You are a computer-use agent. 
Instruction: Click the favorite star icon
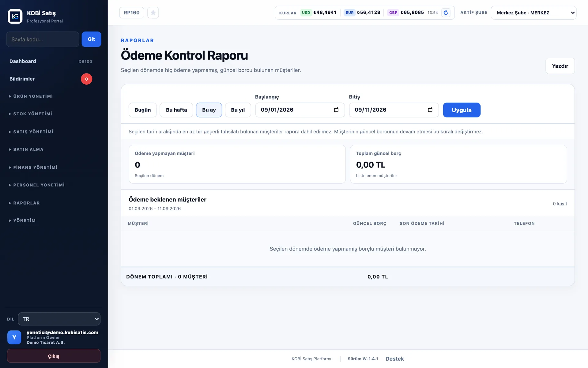(x=153, y=13)
